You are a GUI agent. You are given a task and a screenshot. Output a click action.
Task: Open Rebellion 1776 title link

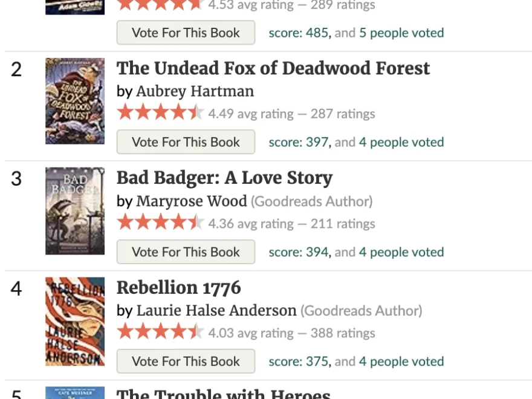pos(178,288)
